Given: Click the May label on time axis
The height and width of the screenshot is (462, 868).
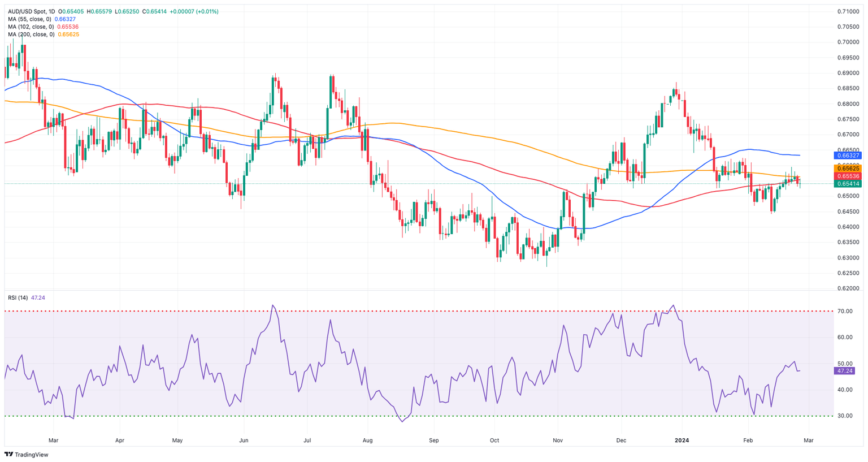Looking at the screenshot, I should [177, 440].
